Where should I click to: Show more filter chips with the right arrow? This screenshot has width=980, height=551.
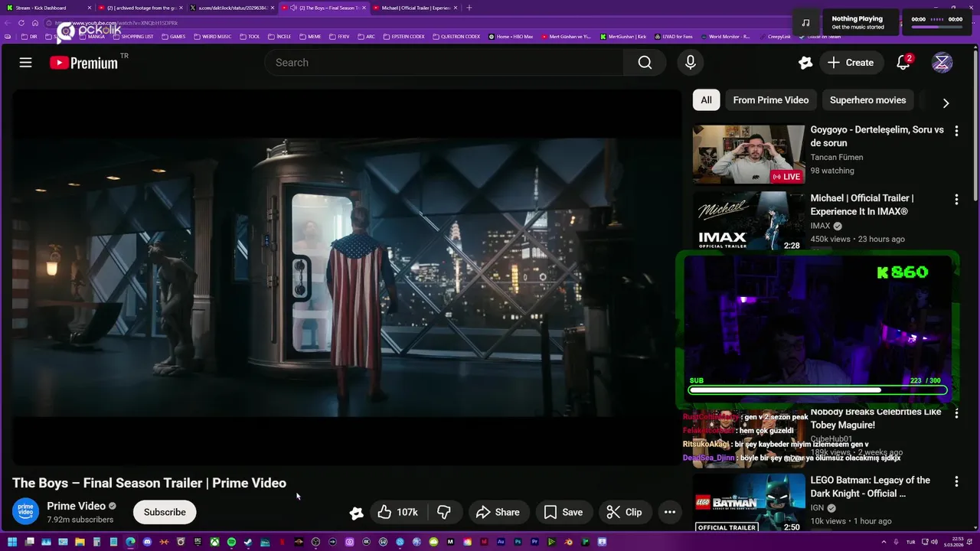(x=946, y=103)
